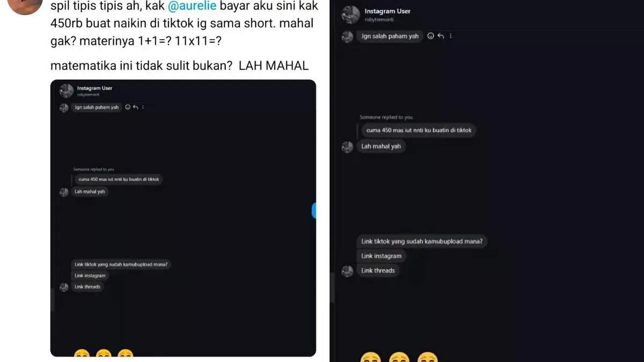The width and height of the screenshot is (644, 362).
Task: Click the sender avatar beside "Link threads" on the right
Action: (x=347, y=271)
